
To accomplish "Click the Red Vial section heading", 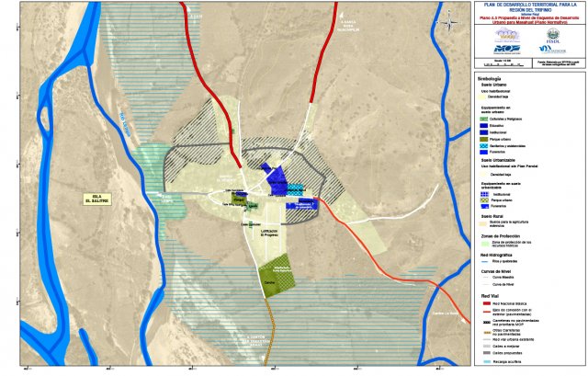I will click(488, 294).
